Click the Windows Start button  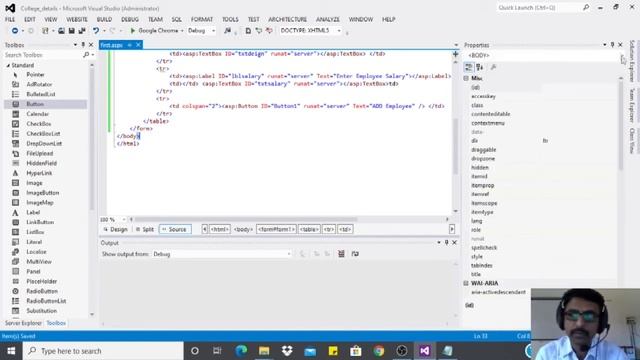11,351
